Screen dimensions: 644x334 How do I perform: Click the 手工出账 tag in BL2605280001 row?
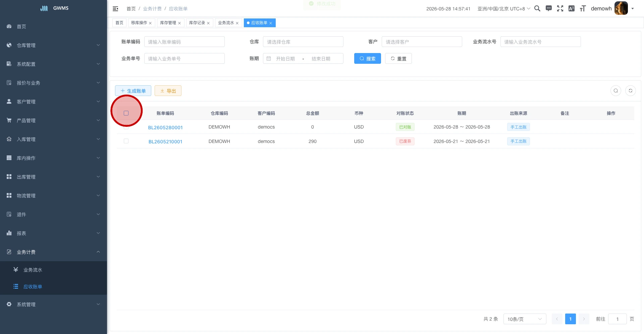click(x=519, y=127)
